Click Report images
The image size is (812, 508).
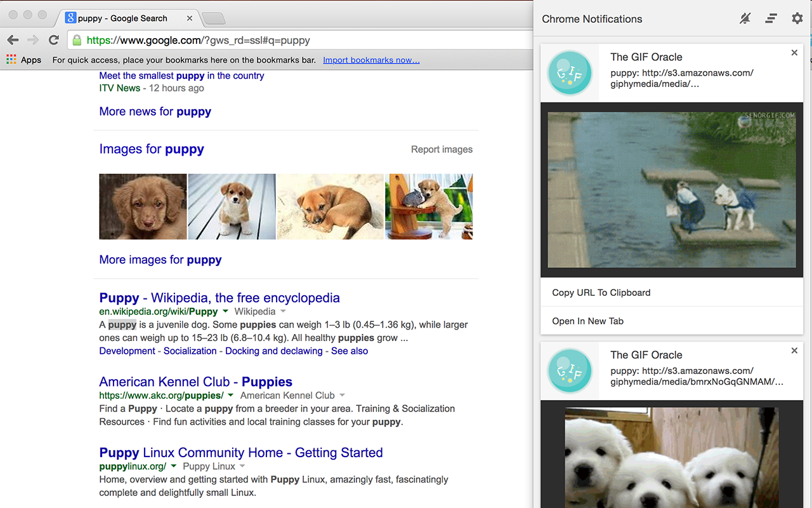click(442, 149)
